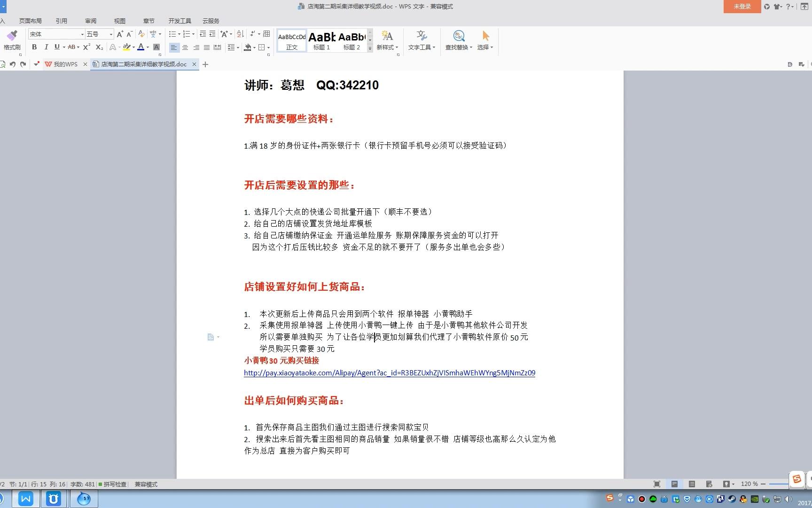Click the QQ penguin icon in the tray
Screen dimensions: 812x508
pos(743,499)
